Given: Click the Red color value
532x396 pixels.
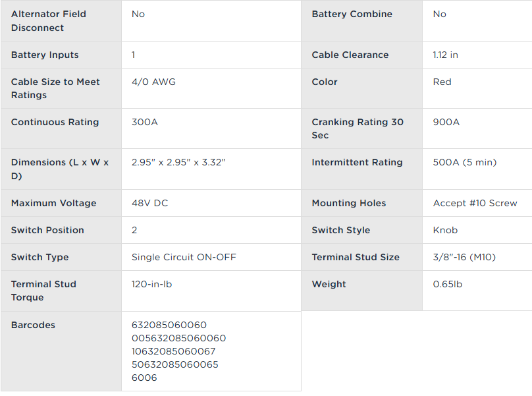Looking at the screenshot, I should coord(442,82).
